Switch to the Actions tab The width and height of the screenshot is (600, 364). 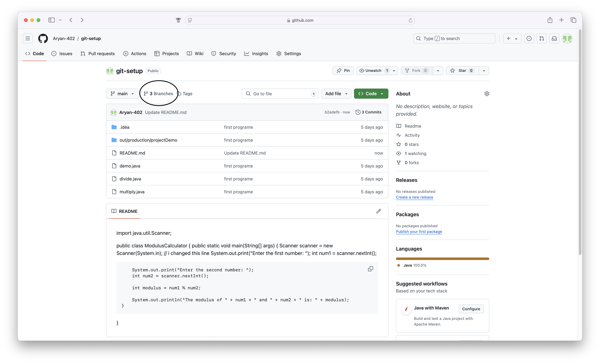(x=135, y=54)
